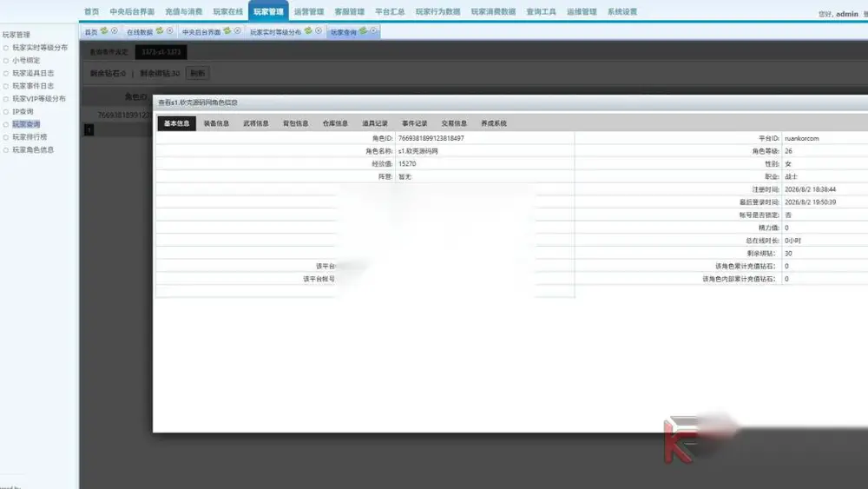Refresh the 中央后台界面 tab via green icon
This screenshot has height=489, width=868.
tap(227, 31)
